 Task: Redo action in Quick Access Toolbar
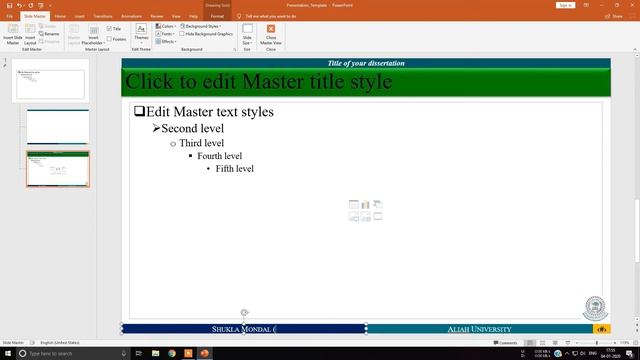[x=31, y=5]
